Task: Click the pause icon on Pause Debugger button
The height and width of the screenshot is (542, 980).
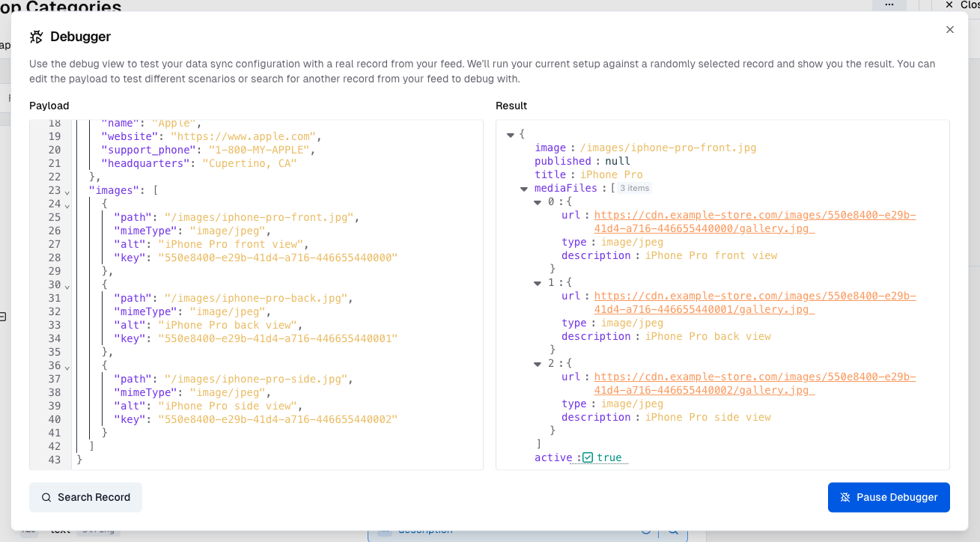Action: coord(845,497)
